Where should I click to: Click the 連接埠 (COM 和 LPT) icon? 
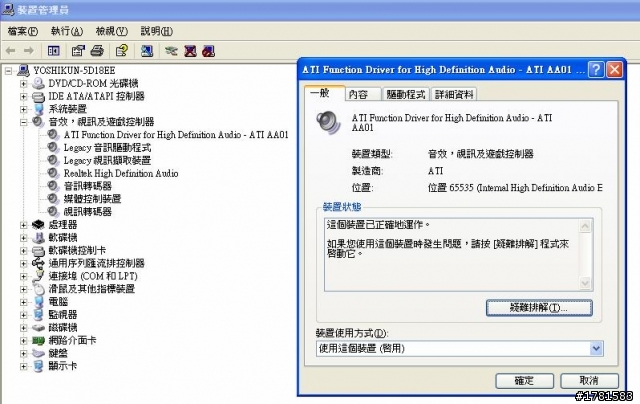pyautogui.click(x=38, y=276)
